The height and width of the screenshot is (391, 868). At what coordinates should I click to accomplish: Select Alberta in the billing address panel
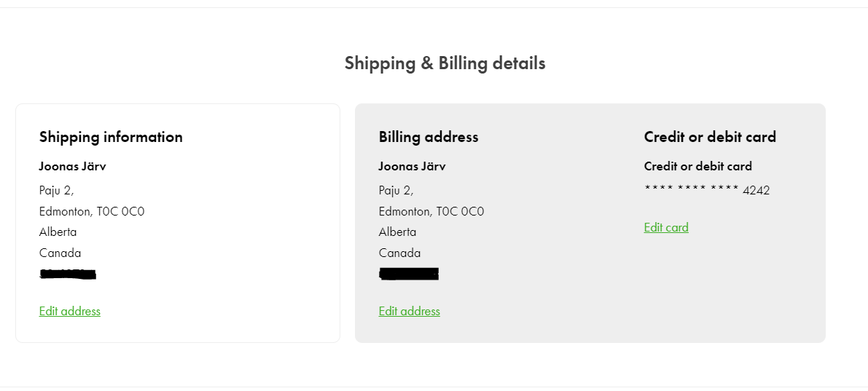pos(397,232)
